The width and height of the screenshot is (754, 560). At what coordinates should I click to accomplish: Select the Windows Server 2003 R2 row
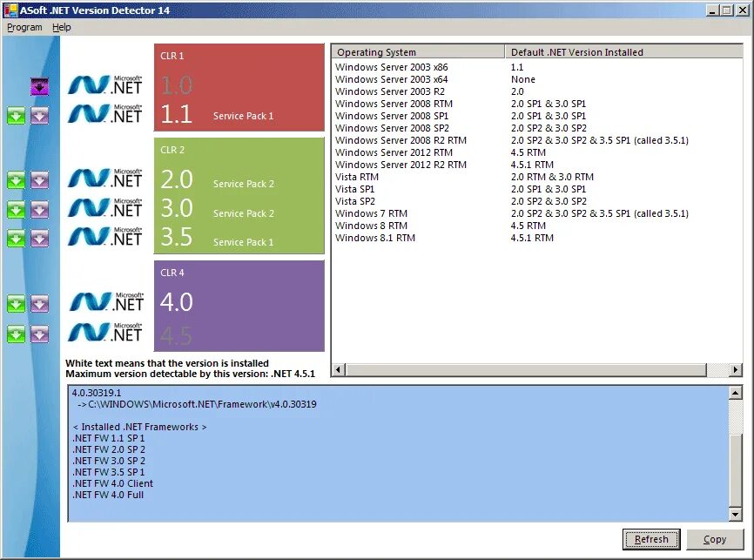point(536,91)
